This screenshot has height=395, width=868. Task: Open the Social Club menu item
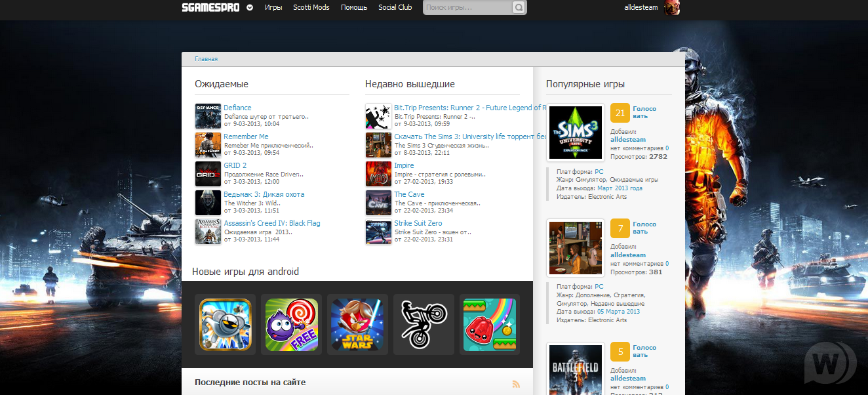point(395,8)
